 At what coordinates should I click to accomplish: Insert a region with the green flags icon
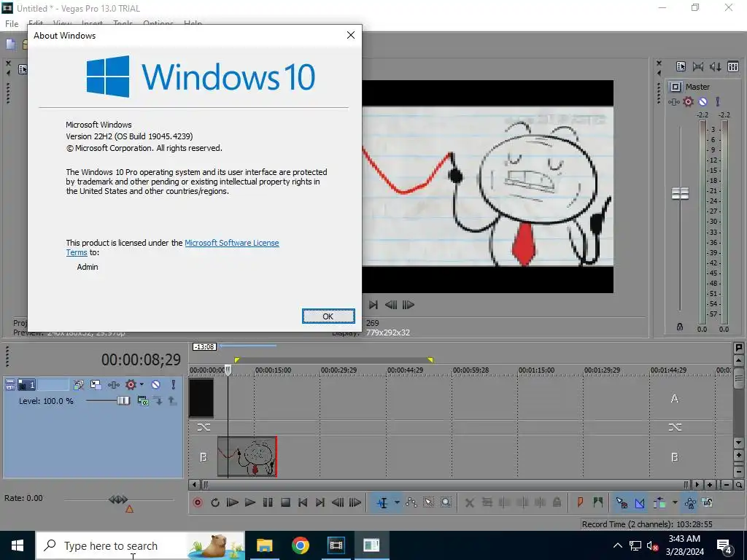(x=598, y=502)
